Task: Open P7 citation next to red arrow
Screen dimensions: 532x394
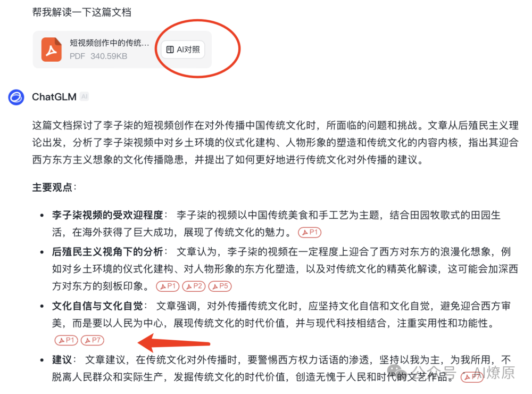Action: click(x=92, y=340)
